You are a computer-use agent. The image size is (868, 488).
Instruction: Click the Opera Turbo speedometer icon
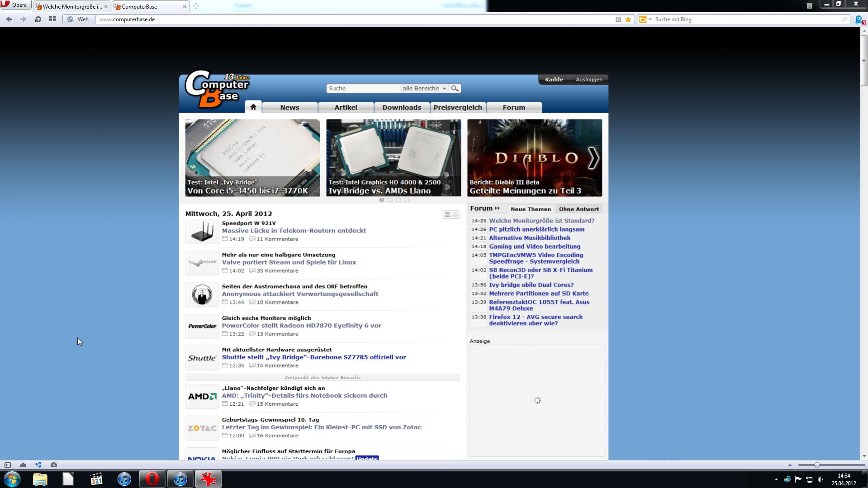tap(54, 465)
